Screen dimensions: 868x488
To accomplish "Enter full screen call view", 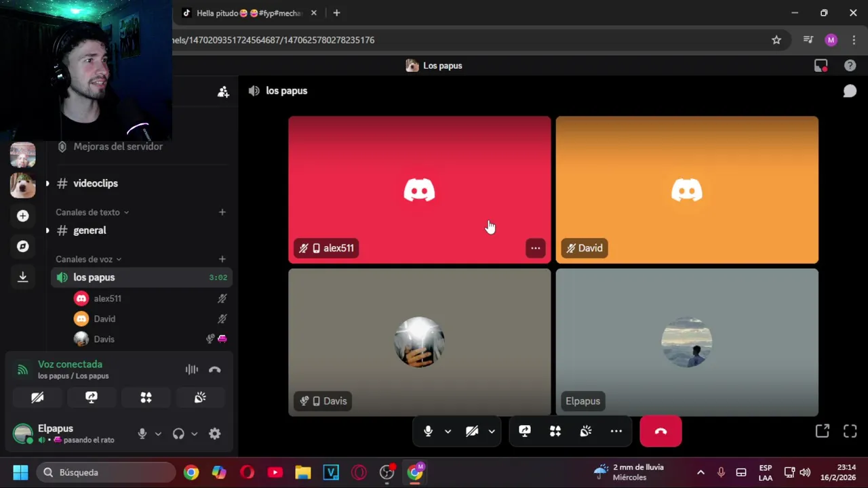I will [x=850, y=431].
